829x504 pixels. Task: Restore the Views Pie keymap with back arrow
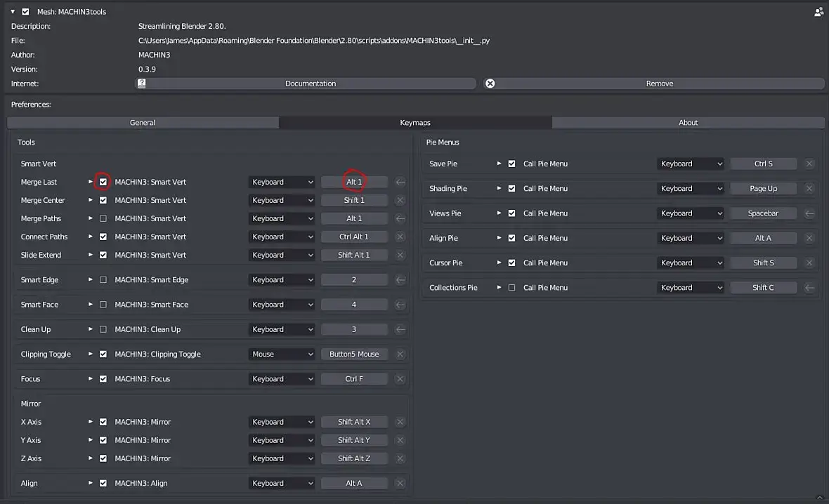coord(809,213)
